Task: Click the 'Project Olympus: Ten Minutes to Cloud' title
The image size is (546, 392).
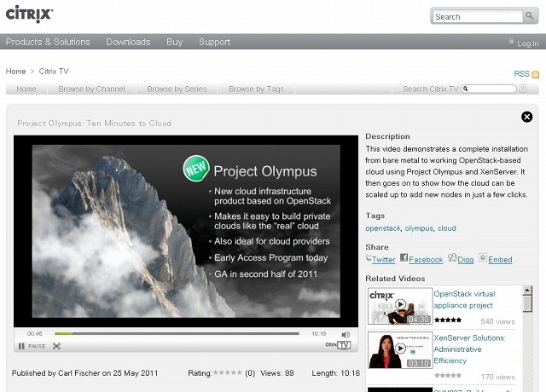Action: pos(94,123)
